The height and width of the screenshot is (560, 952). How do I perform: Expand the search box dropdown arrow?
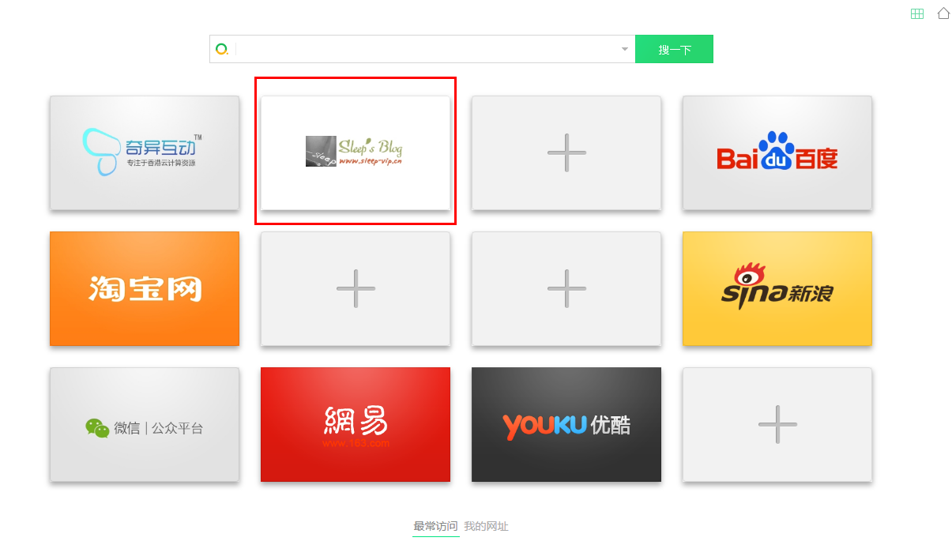625,49
